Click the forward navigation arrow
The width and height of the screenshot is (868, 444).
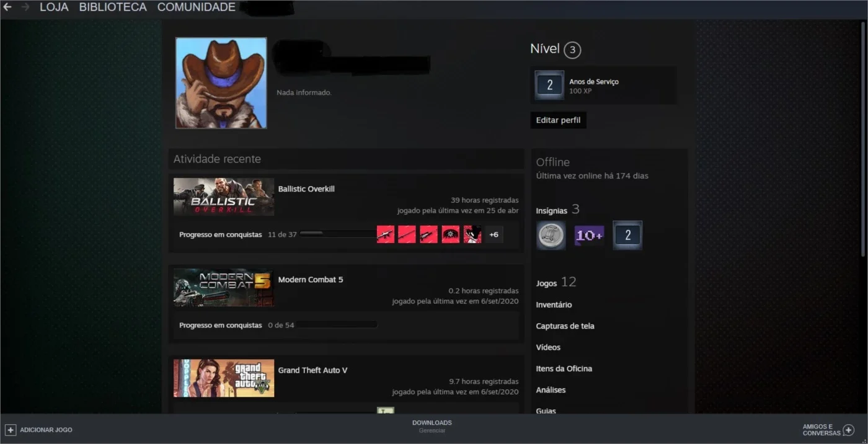25,7
